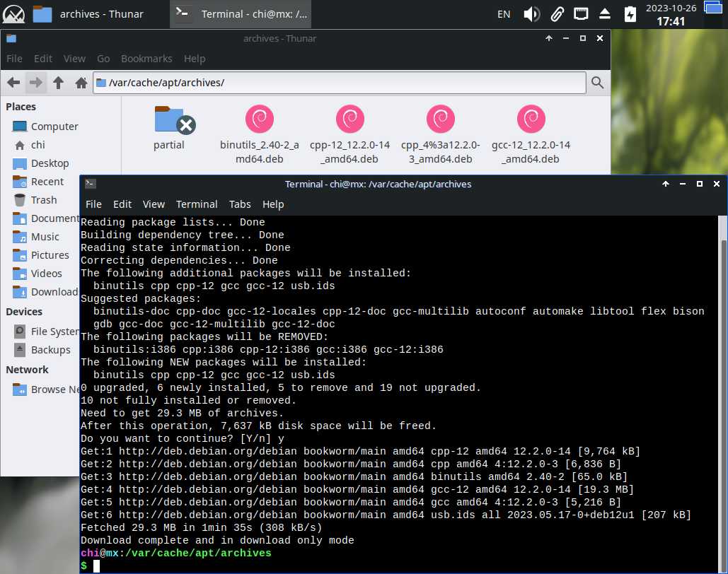Click the paperclip clipboard icon in panel
This screenshot has width=728, height=574.
[x=557, y=14]
